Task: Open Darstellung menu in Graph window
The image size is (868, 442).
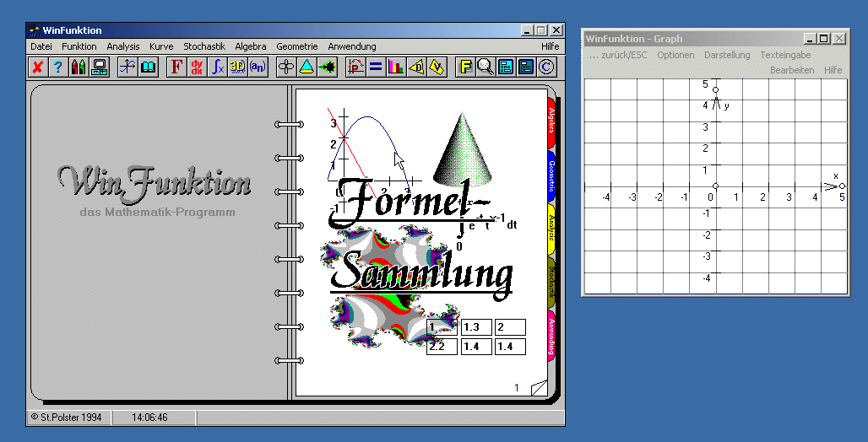Action: pos(727,55)
